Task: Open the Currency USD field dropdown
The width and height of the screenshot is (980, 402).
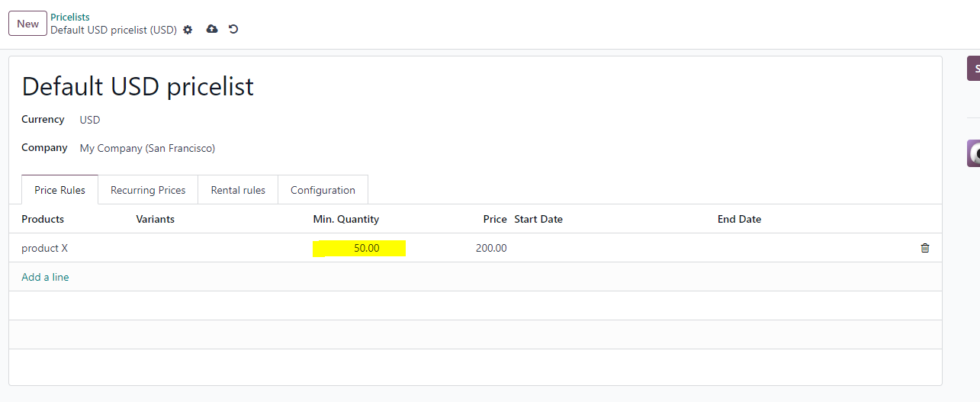Action: [90, 120]
